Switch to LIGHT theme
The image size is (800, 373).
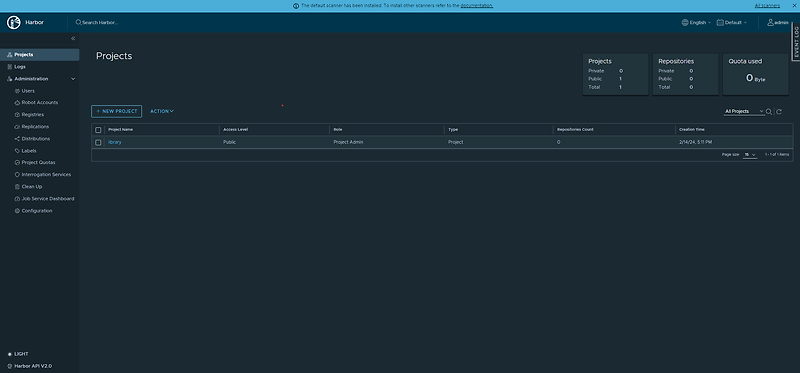click(x=18, y=354)
